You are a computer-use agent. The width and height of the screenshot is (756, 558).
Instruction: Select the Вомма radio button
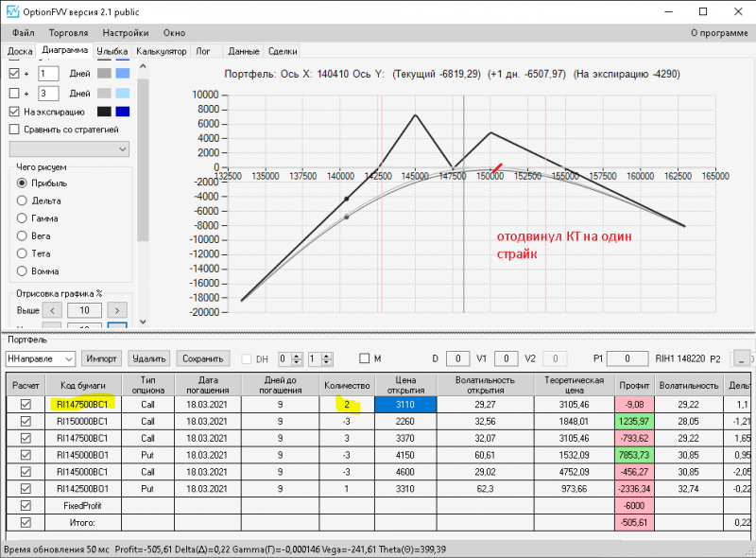tap(22, 270)
